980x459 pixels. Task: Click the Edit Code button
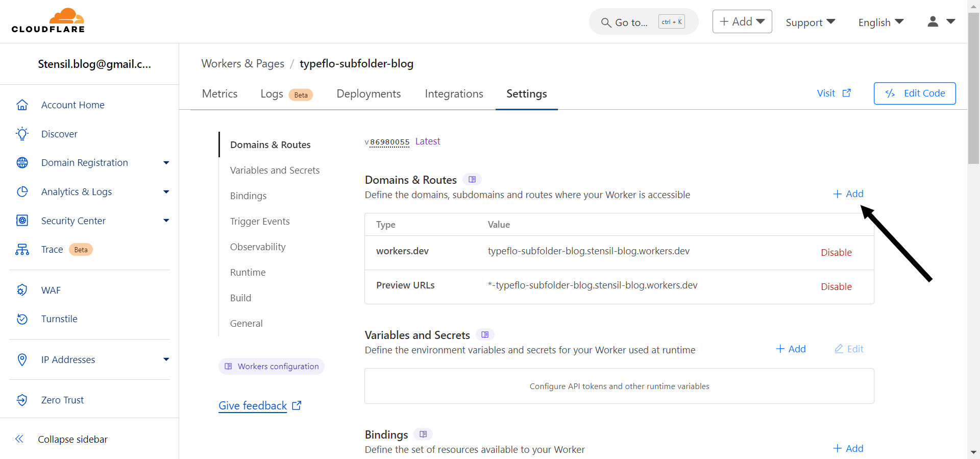[914, 93]
